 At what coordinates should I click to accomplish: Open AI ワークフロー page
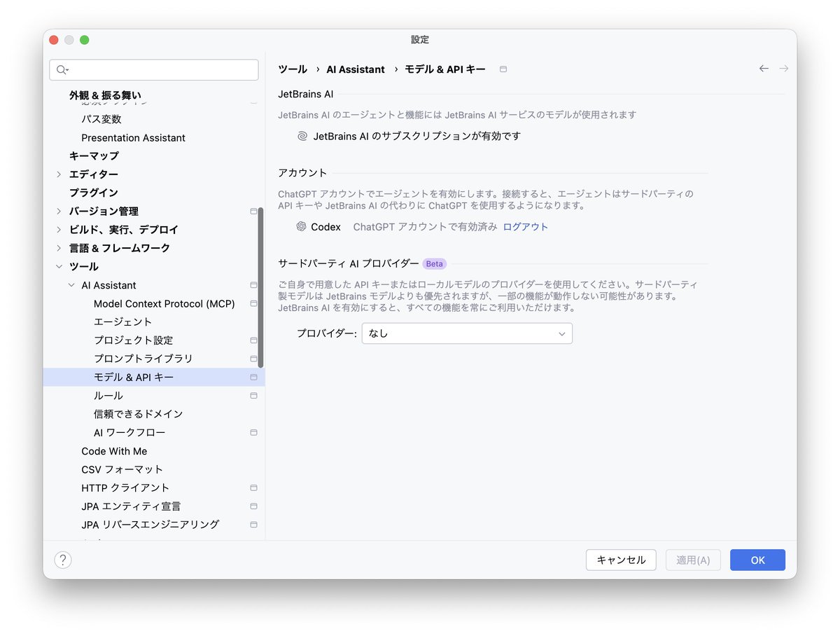coord(129,432)
